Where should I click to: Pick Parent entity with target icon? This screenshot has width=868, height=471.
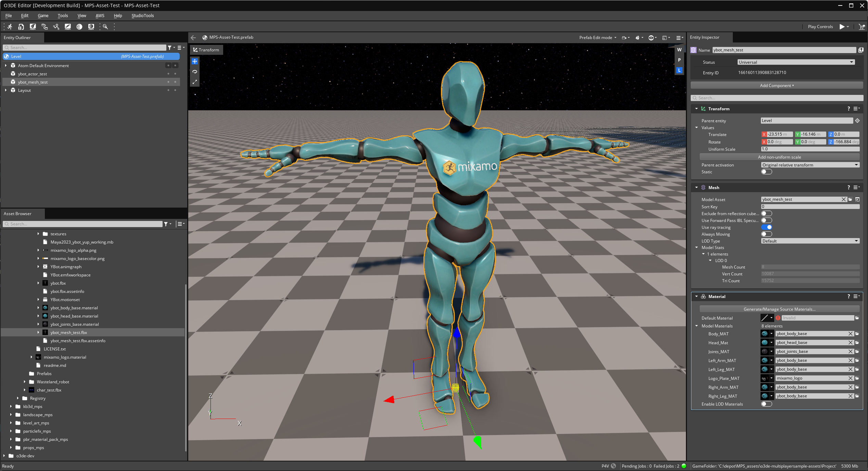(857, 121)
